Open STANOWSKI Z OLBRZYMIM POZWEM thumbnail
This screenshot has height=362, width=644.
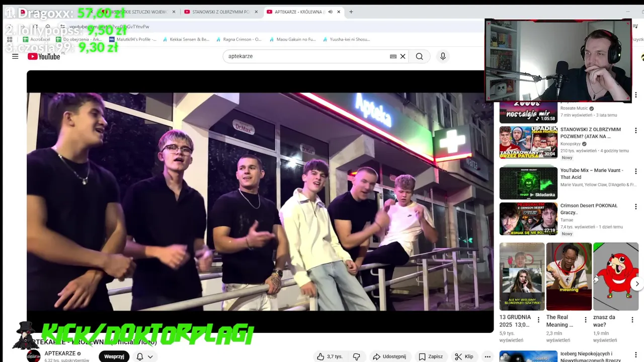point(528,142)
